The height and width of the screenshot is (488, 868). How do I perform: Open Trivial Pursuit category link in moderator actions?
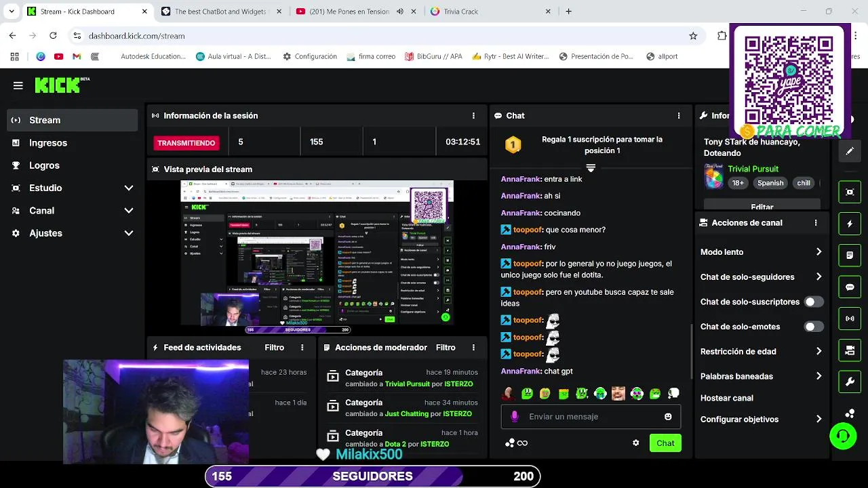coord(408,384)
